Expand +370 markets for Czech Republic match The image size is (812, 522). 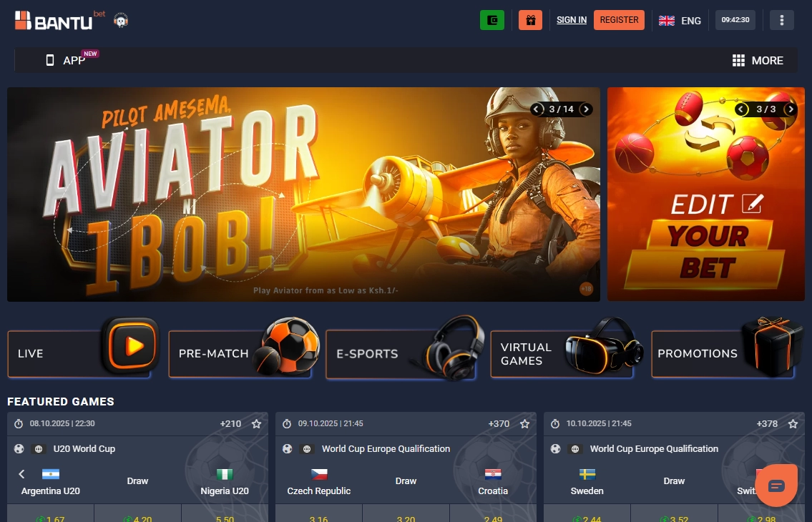(x=499, y=423)
